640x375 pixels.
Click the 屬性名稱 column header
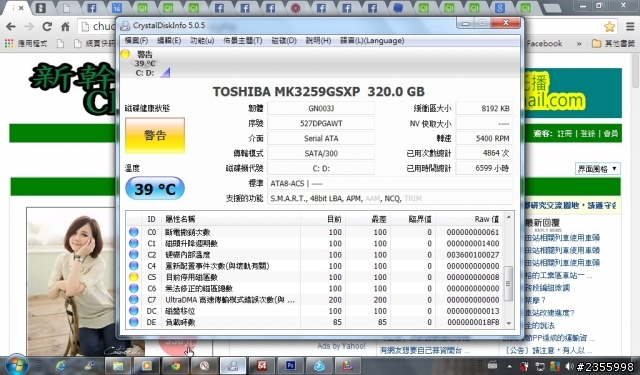coord(231,219)
